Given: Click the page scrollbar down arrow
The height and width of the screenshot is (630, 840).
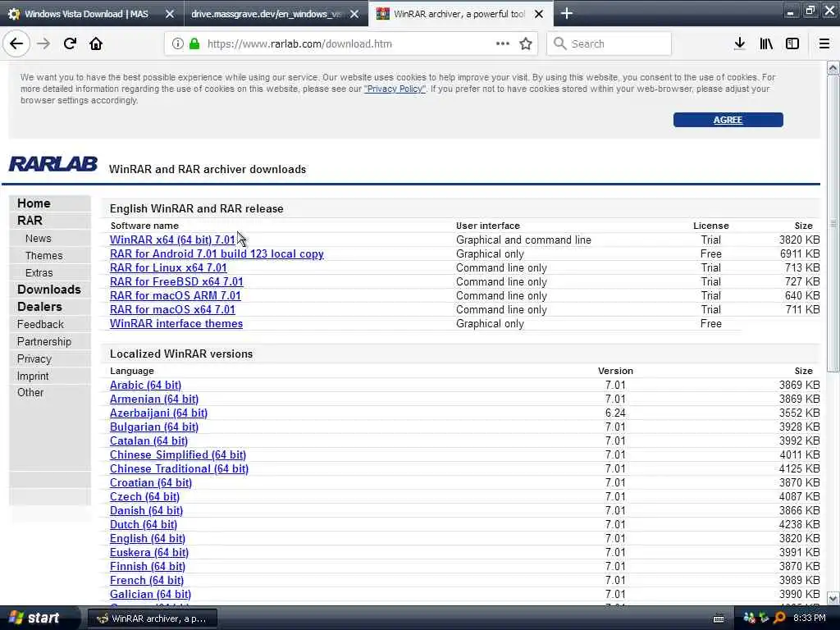Looking at the screenshot, I should 833,598.
